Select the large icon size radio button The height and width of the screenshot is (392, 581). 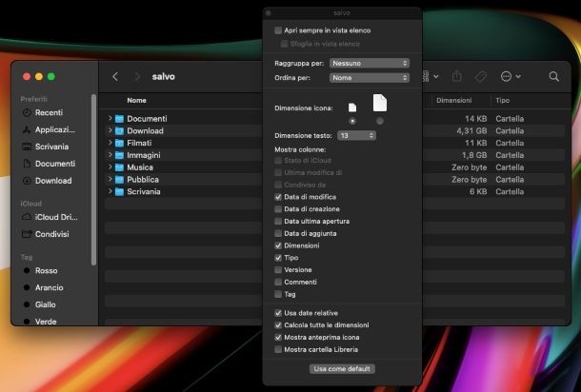coord(380,121)
